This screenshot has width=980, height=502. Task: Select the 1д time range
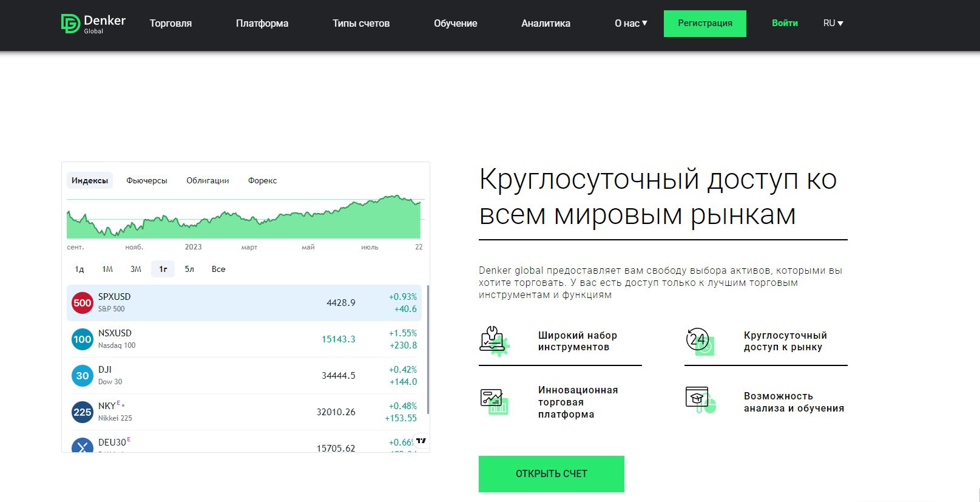(79, 269)
